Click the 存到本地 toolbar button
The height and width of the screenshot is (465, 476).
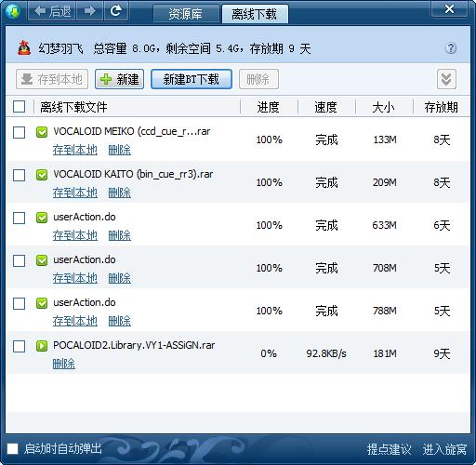52,79
